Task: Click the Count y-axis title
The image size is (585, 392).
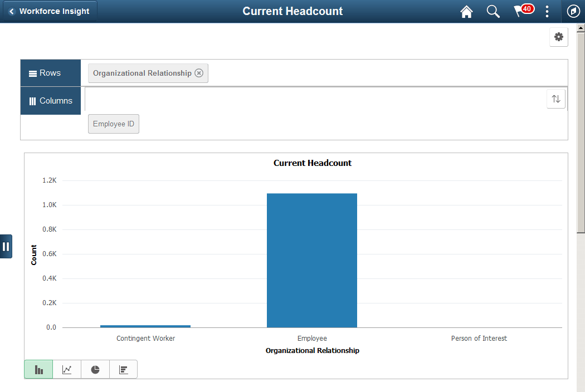Action: tap(33, 255)
